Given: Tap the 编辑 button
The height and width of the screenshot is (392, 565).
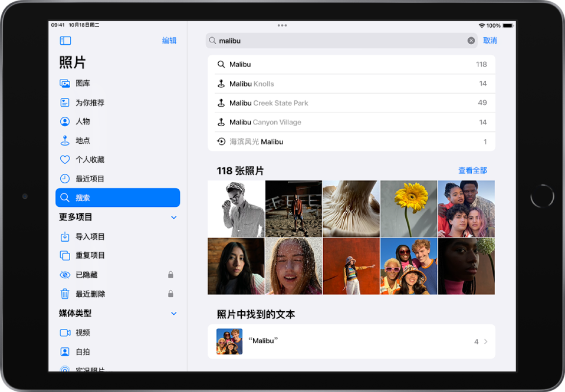Looking at the screenshot, I should [x=170, y=40].
